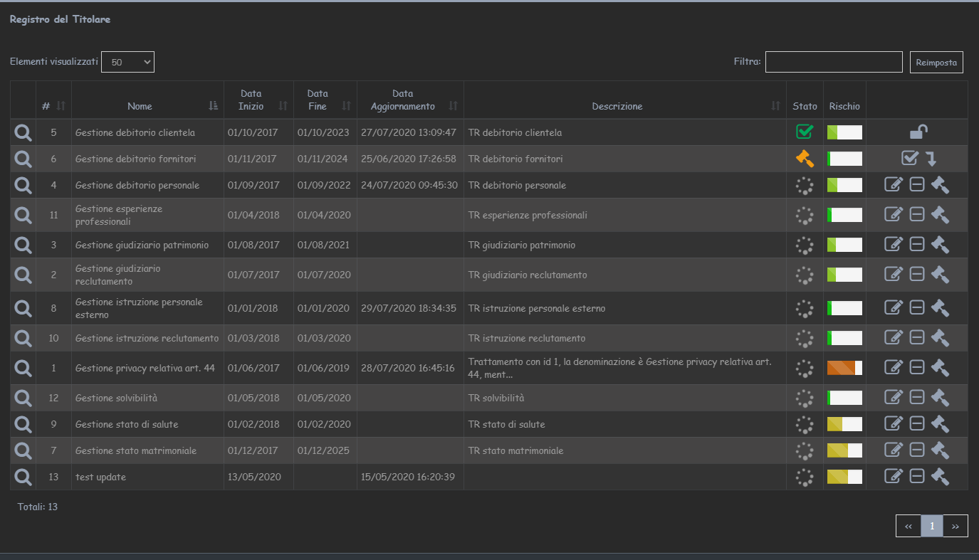
Task: Sort table by Data Inizio column
Action: click(x=258, y=100)
